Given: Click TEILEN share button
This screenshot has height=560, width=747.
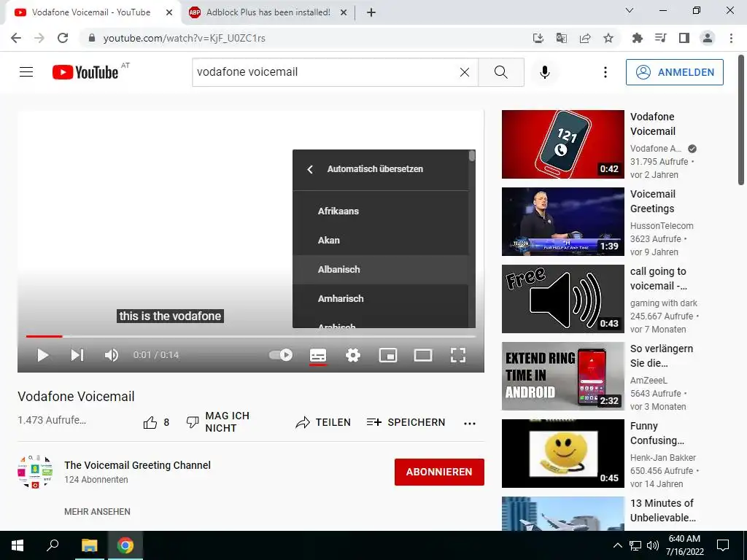Looking at the screenshot, I should [323, 422].
